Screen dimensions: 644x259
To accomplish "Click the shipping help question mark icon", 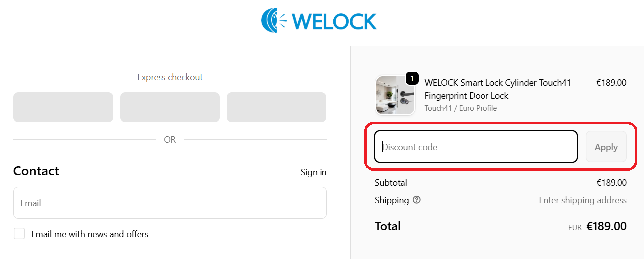I will (x=417, y=200).
